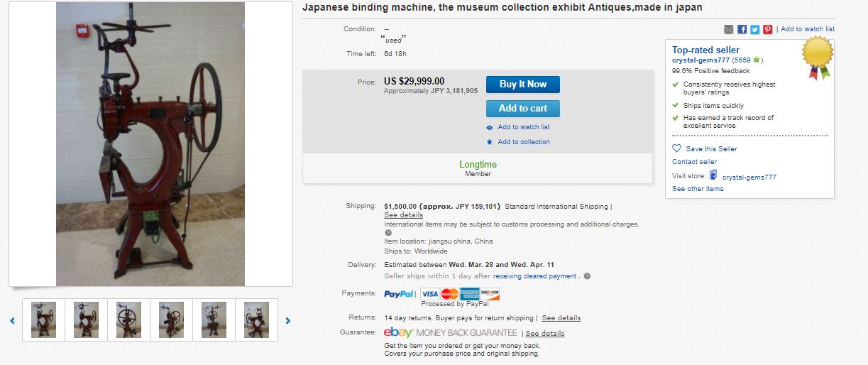The width and height of the screenshot is (868, 365).
Task: Open seller profile crystal-gems777
Action: tap(701, 60)
